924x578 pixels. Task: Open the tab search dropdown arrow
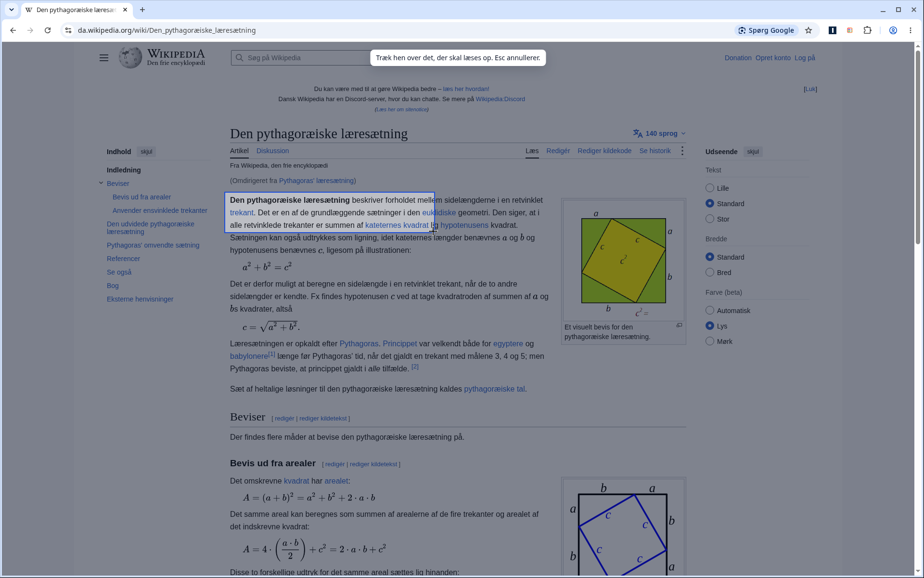(12, 10)
